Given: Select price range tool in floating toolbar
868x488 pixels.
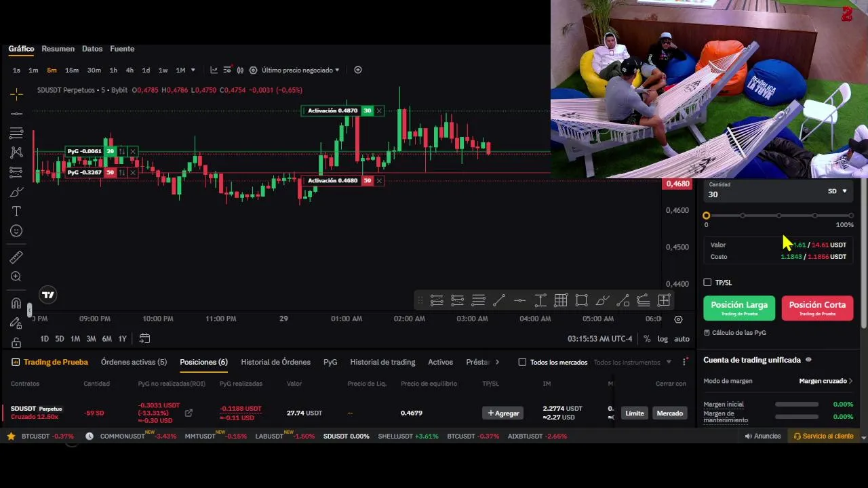Looking at the screenshot, I should 540,300.
